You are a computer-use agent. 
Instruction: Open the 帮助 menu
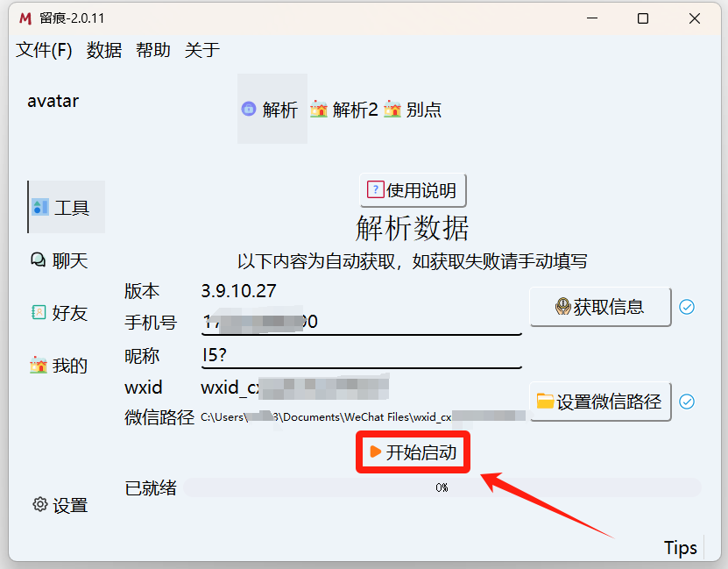click(x=153, y=50)
